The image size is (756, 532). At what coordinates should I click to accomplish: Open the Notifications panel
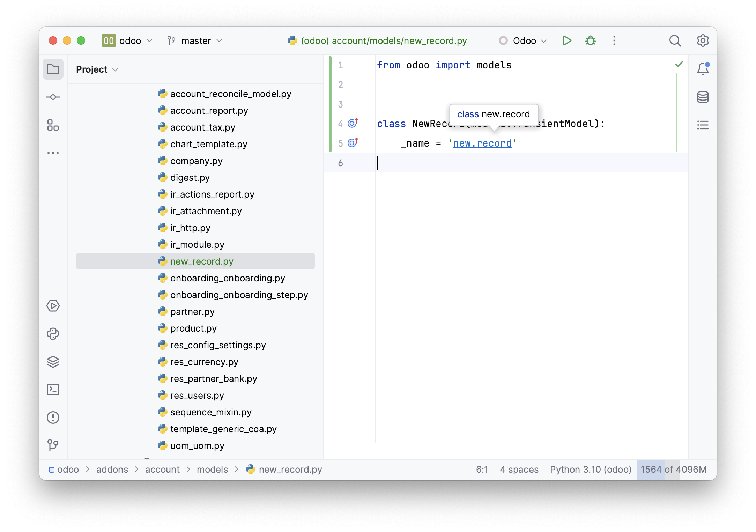tap(703, 69)
